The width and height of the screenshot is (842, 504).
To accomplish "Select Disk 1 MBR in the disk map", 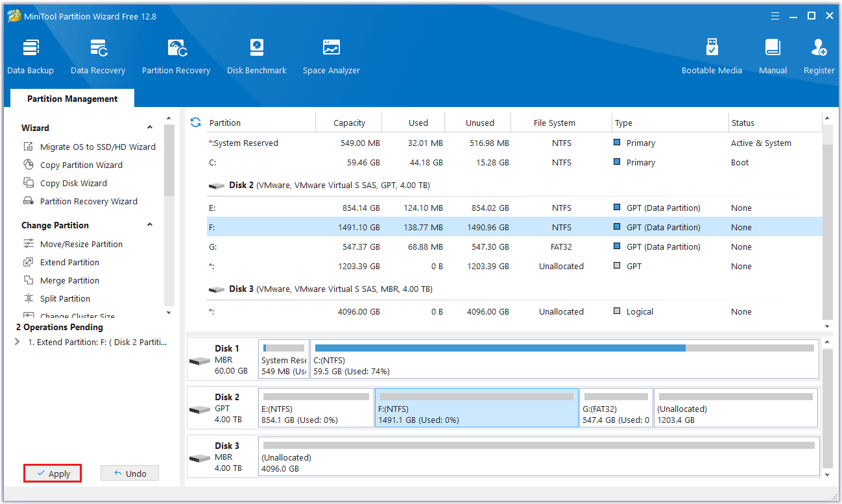I will [221, 359].
